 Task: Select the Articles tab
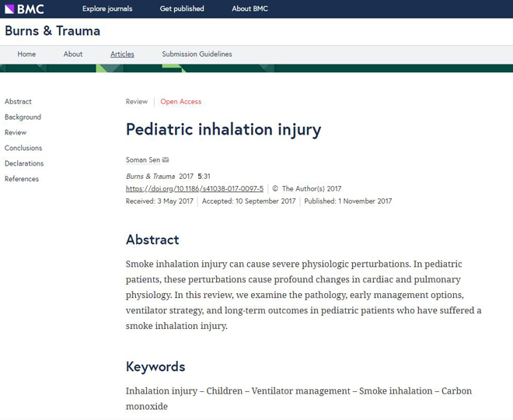pos(122,54)
